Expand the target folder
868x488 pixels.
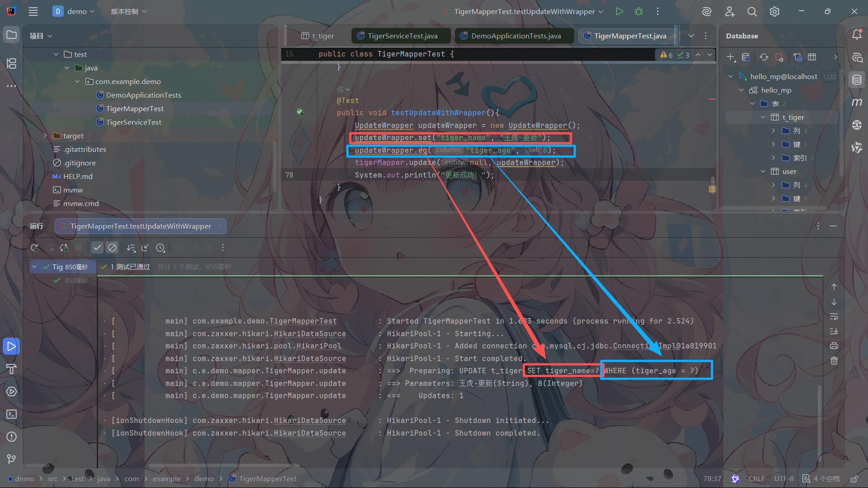45,136
